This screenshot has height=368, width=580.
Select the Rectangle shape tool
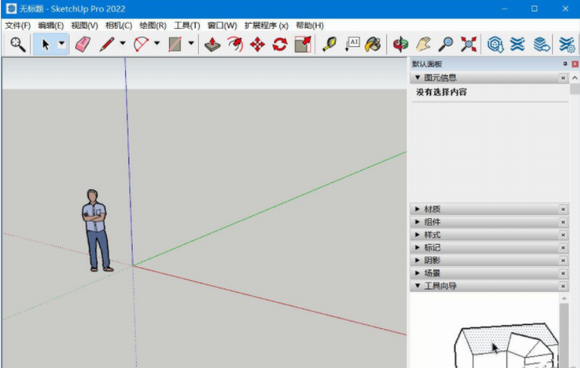click(175, 44)
